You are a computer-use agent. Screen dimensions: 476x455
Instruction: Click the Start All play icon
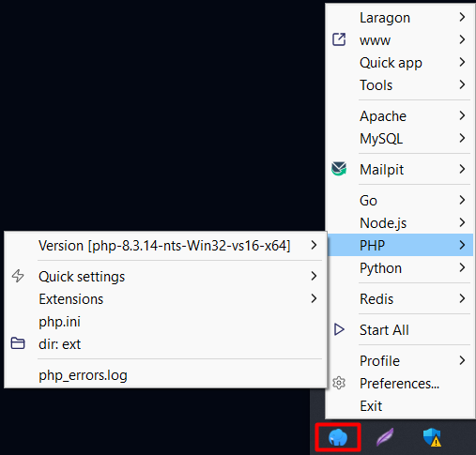pyautogui.click(x=339, y=329)
